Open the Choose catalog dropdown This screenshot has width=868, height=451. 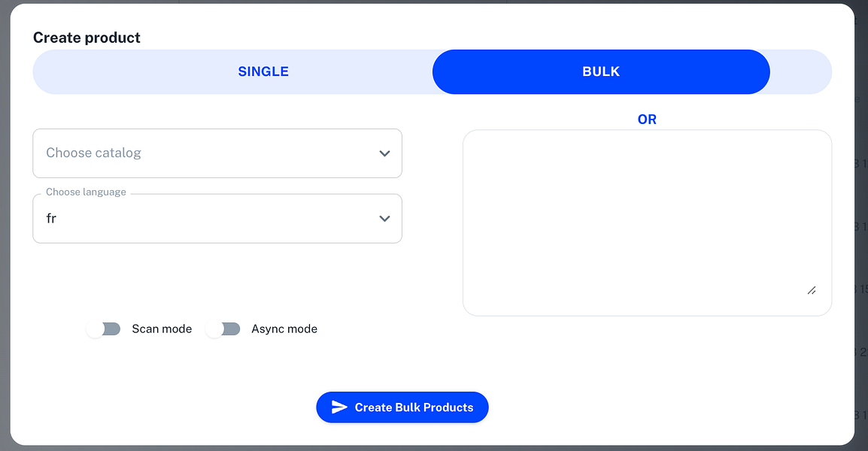coord(217,153)
